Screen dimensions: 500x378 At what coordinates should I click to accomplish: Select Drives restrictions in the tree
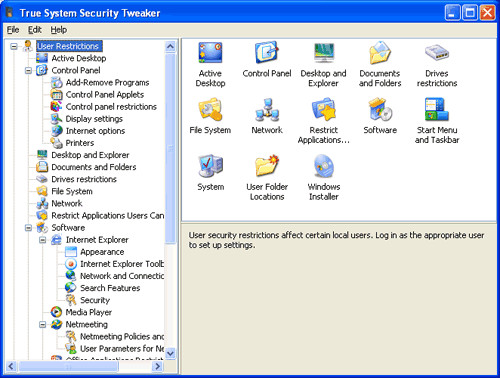click(84, 179)
